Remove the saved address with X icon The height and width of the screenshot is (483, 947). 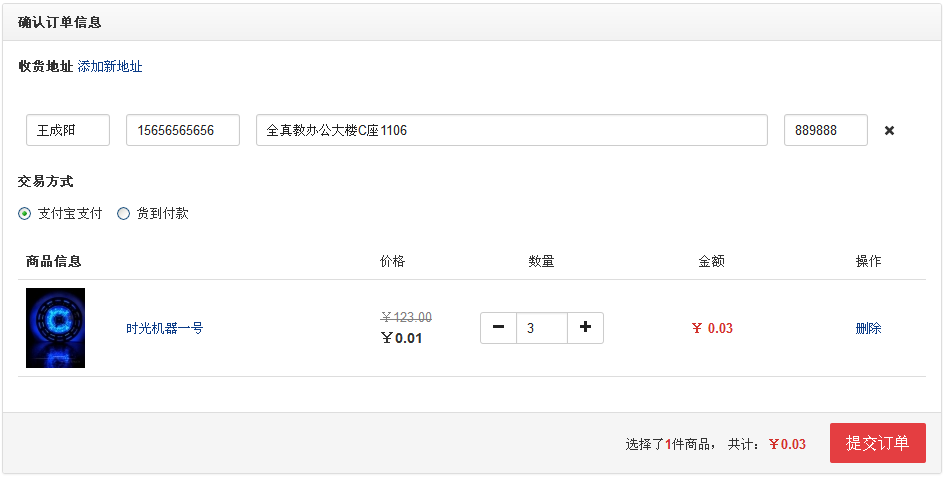tap(889, 131)
